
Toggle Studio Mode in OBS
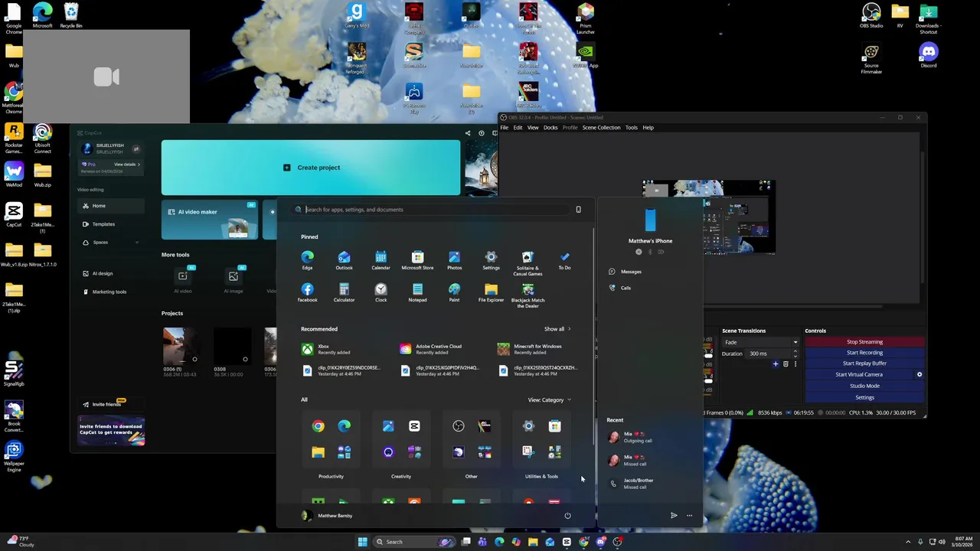click(864, 386)
